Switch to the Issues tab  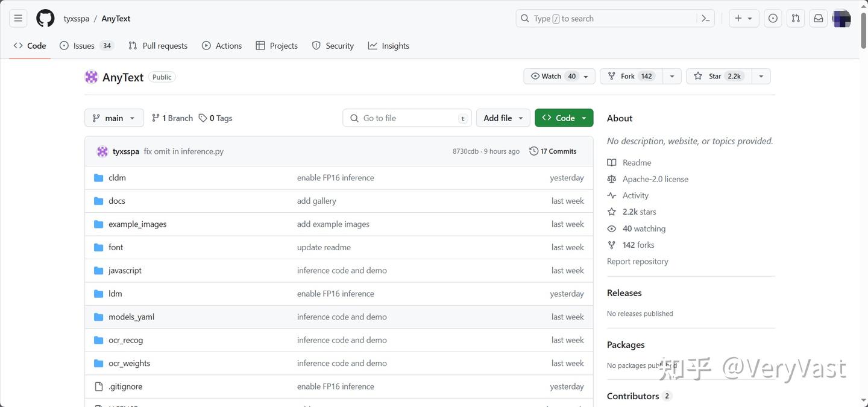click(x=84, y=46)
